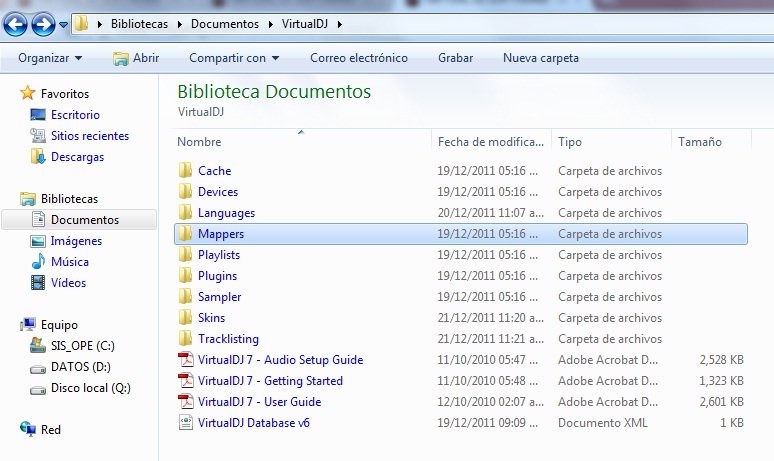Click the Audio Setup Guide PDF icon
Viewport: 774px width, 461px height.
tap(186, 359)
